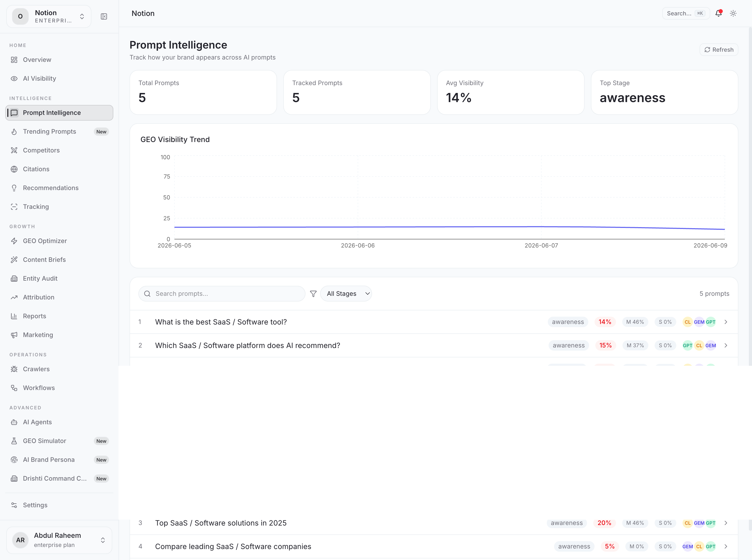The image size is (752, 560).
Task: Click the awareness tag in row 2
Action: 569,345
